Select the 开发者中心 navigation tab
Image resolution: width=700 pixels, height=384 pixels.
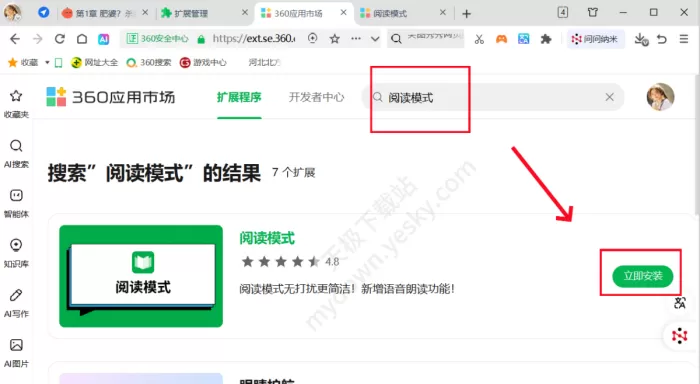point(317,97)
